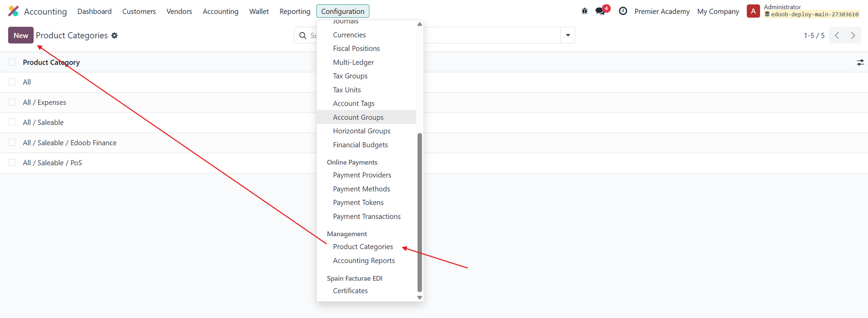Click the Configuration menu scrollbar down arrow
The image size is (868, 318).
420,297
